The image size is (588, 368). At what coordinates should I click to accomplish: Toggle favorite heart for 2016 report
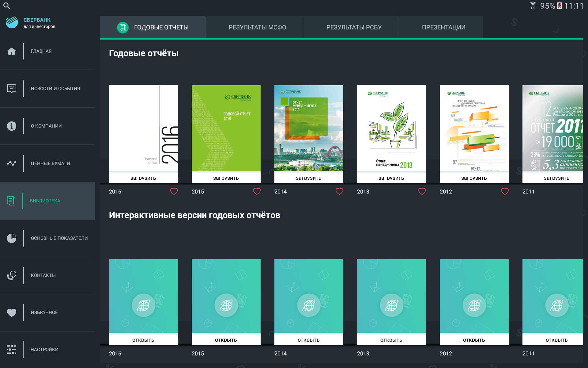coord(174,191)
